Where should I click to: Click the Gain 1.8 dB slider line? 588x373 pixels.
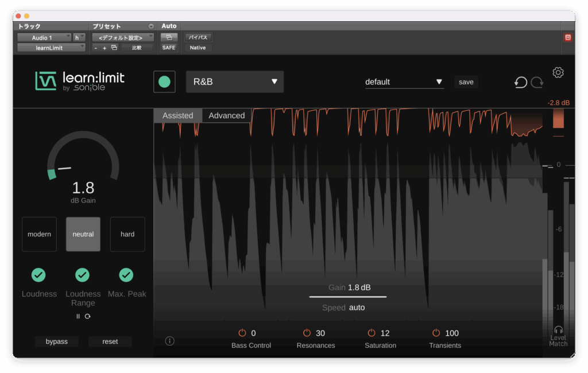point(348,297)
